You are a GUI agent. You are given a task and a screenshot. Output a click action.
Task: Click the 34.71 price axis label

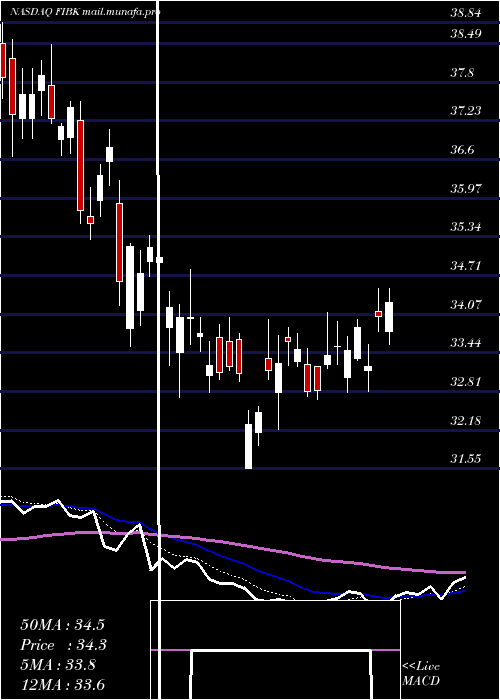tap(466, 266)
